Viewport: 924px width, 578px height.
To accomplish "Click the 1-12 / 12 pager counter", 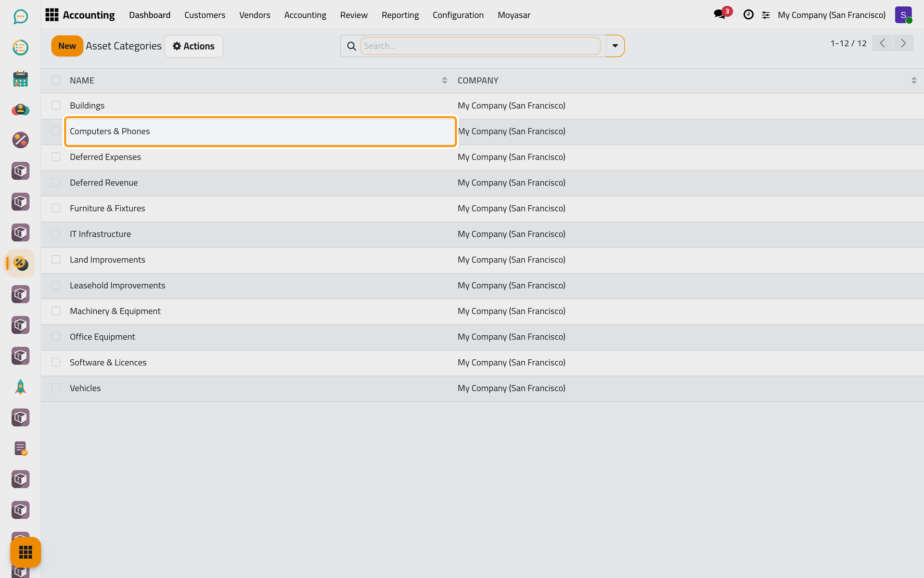I will pos(848,43).
